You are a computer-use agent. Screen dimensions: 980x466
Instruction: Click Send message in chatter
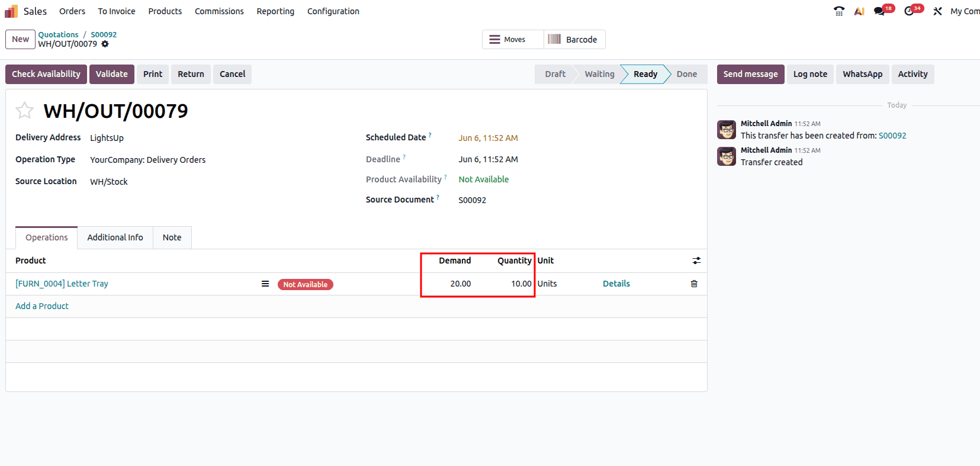click(x=750, y=74)
